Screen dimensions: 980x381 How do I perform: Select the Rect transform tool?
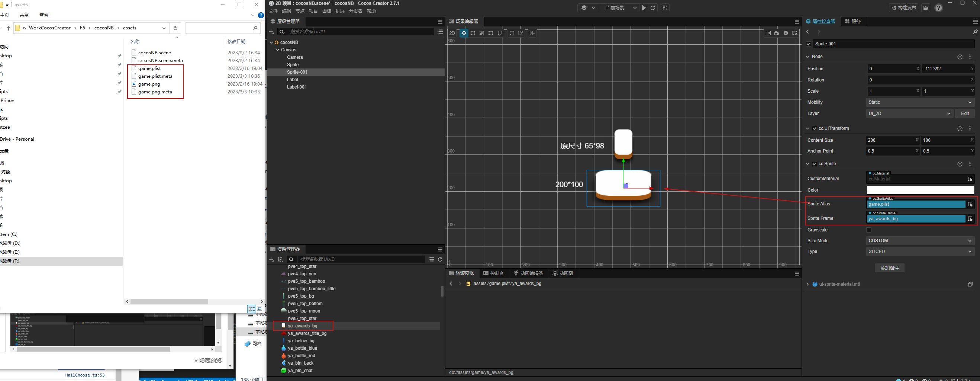point(491,33)
